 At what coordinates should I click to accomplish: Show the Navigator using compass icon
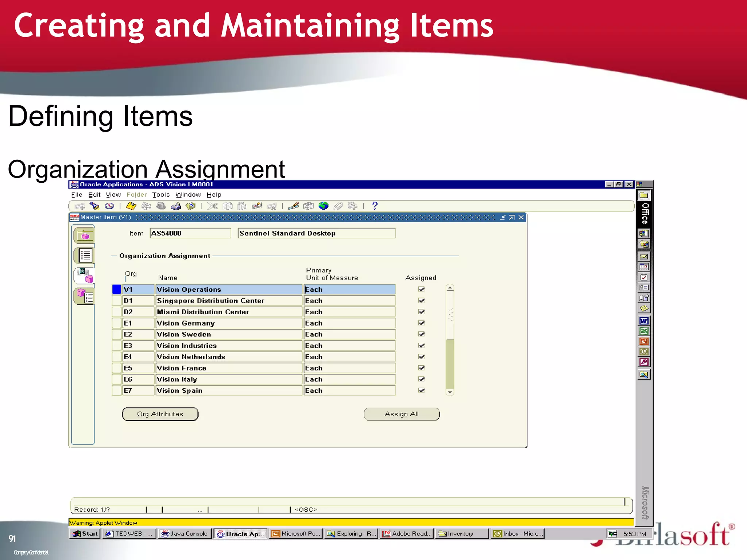pos(109,206)
